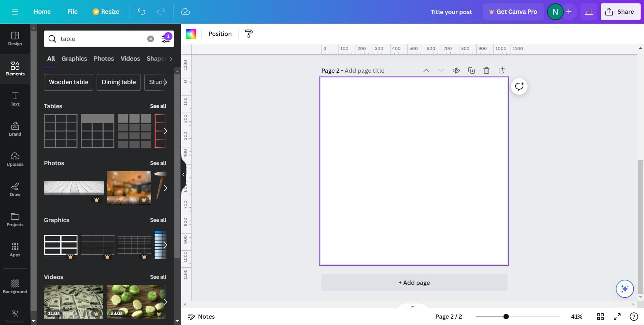
Task: Delete page 2 with the trash icon
Action: tap(486, 70)
